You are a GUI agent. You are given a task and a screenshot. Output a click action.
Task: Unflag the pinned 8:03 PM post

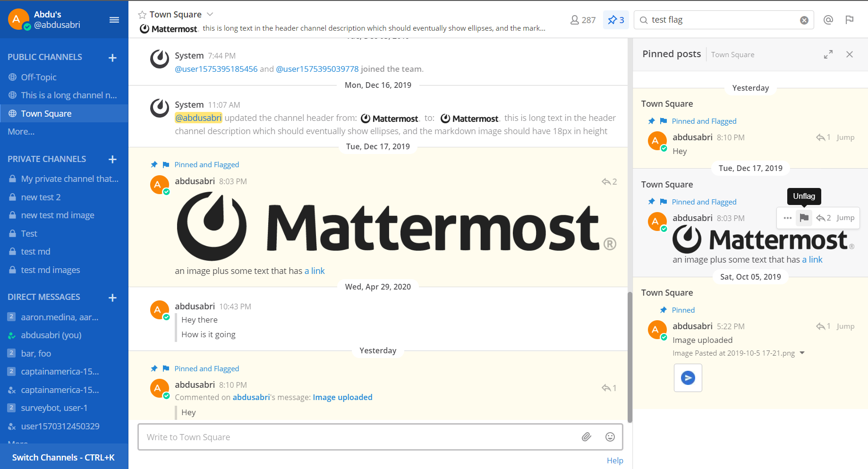point(804,218)
